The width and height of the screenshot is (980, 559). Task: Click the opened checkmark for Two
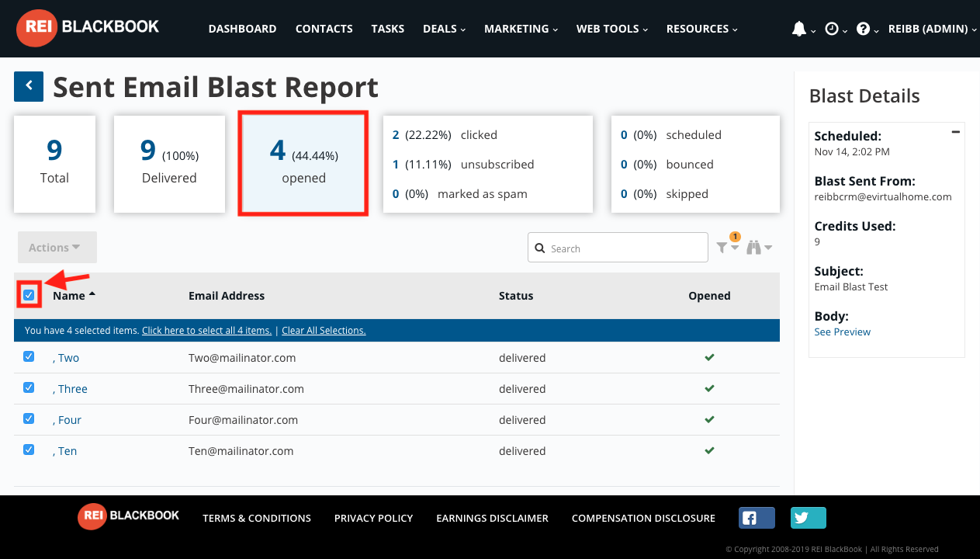pos(709,357)
